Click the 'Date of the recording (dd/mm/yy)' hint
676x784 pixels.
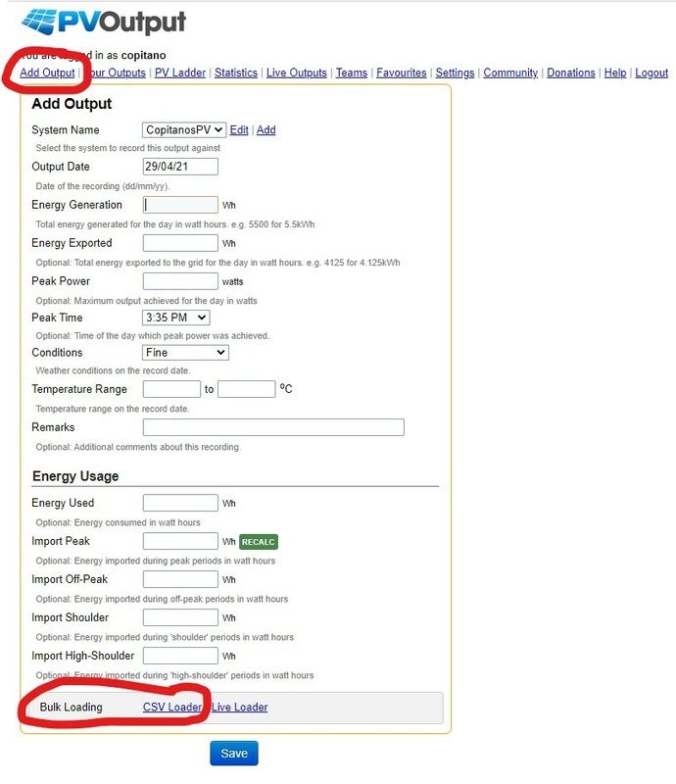point(103,186)
